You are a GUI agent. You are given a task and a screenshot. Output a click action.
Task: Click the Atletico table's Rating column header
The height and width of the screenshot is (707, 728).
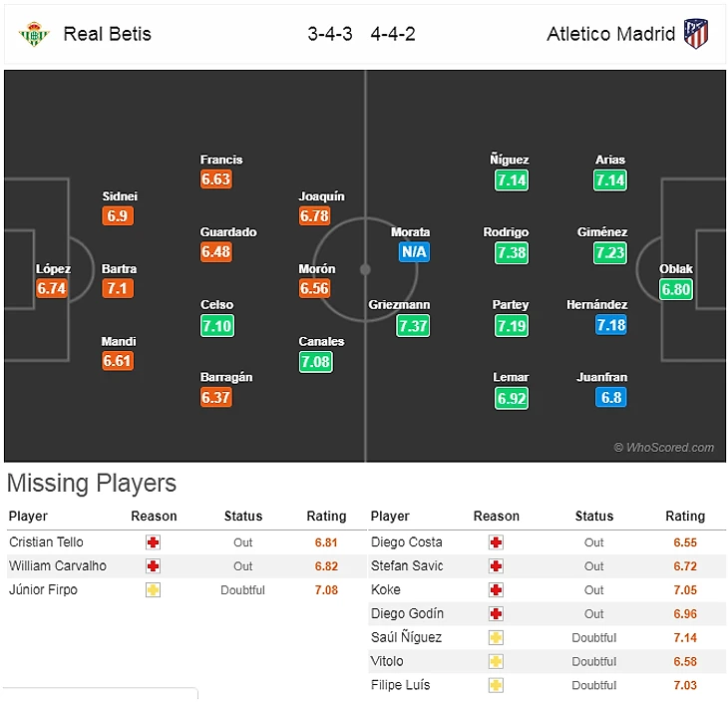(685, 517)
